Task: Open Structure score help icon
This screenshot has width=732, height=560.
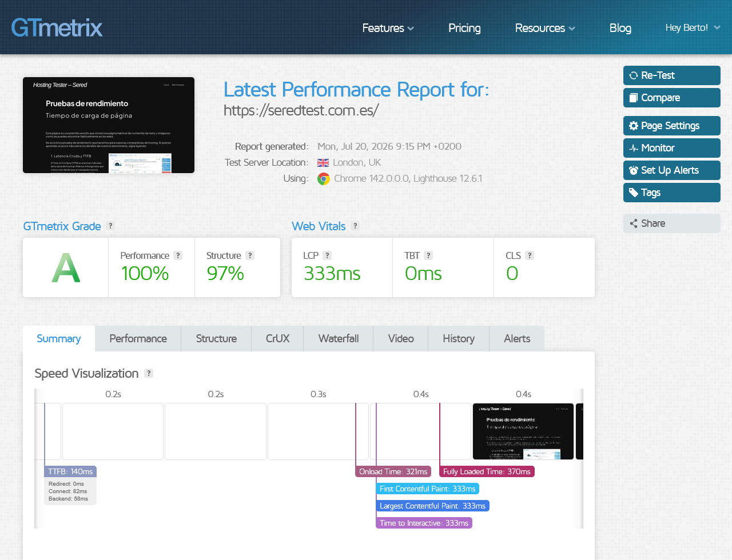Action: pos(250,255)
